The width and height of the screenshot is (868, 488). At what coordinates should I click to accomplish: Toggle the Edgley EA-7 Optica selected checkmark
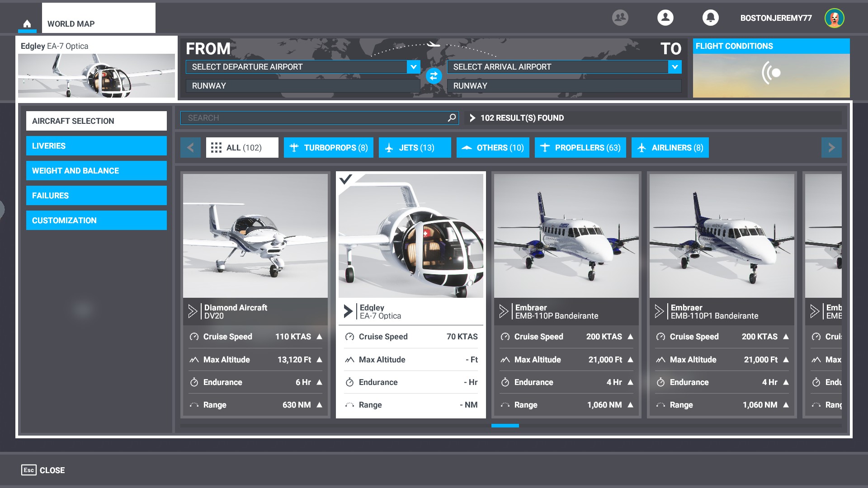346,179
